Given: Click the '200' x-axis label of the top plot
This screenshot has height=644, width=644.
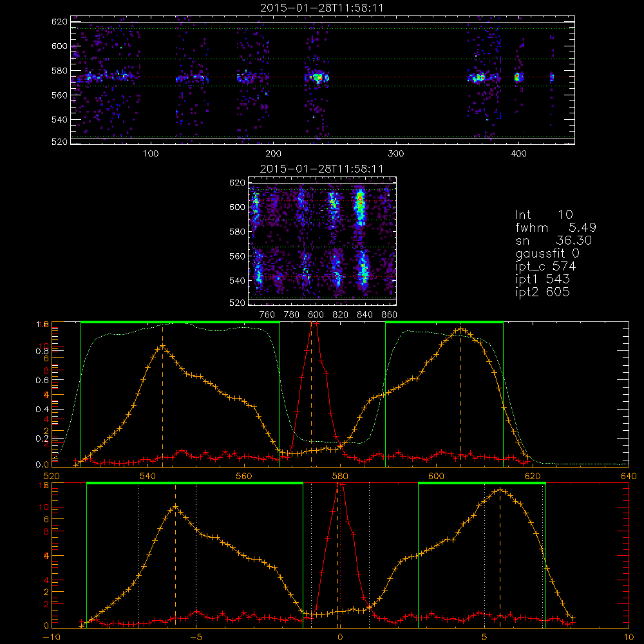Looking at the screenshot, I should (x=273, y=154).
